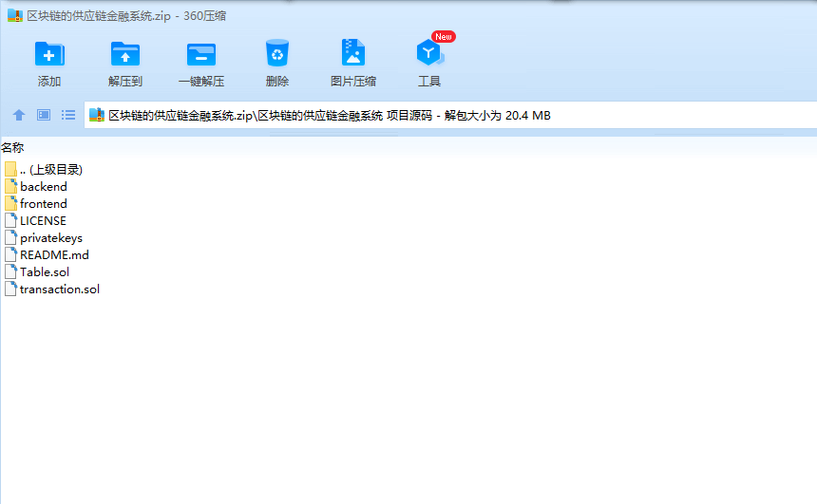Screen dimensions: 817x504
Task: Click the 名称 column header
Action: pyautogui.click(x=12, y=148)
